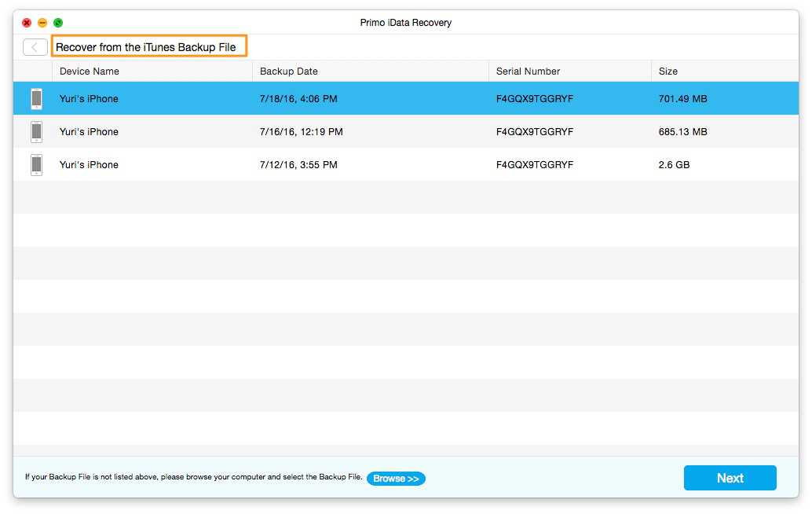
Task: Select Yuri's iPhone in 2.6 GB row
Action: point(89,165)
